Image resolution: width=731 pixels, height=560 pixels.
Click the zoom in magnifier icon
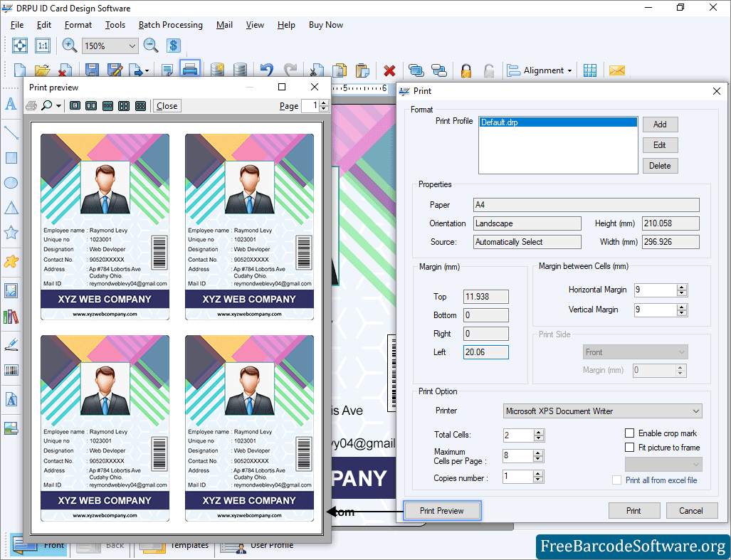70,46
